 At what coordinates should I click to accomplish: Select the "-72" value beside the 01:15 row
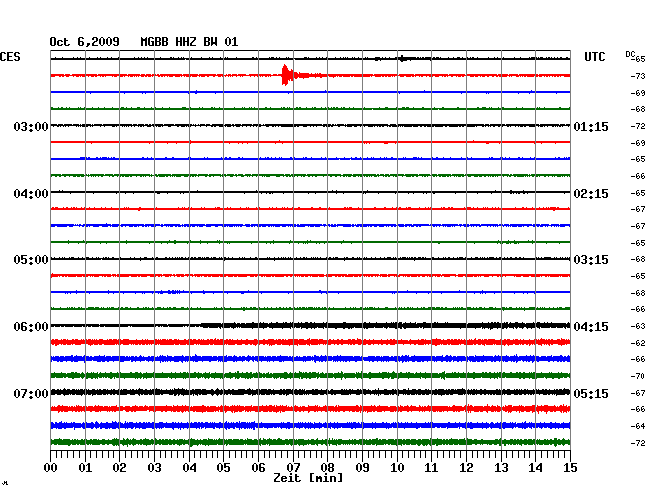638,126
